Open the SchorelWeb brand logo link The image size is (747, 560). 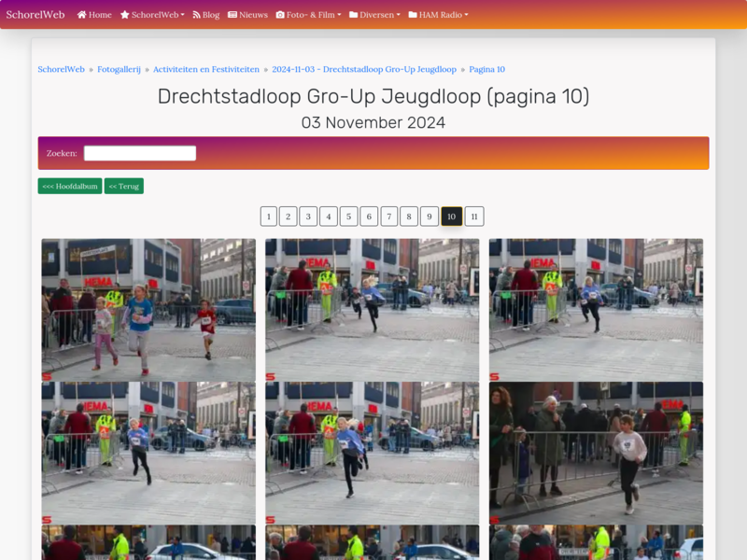35,15
